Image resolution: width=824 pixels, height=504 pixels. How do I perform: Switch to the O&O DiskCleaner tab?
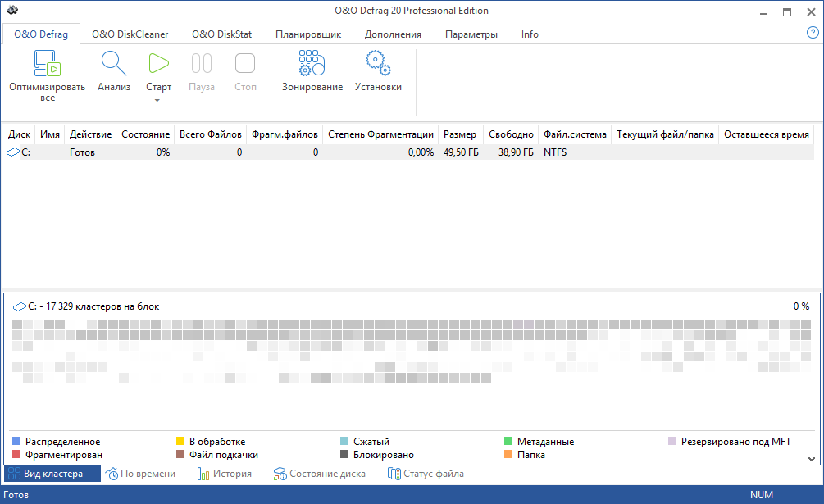tap(130, 34)
